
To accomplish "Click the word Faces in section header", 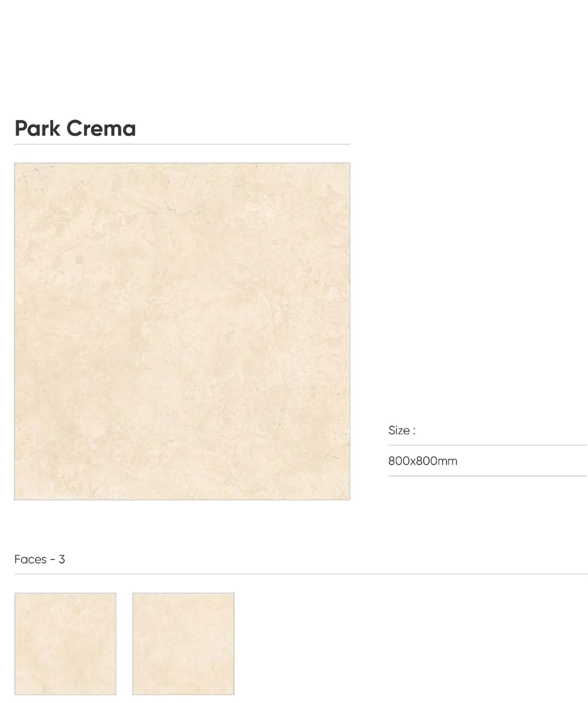I will point(30,559).
